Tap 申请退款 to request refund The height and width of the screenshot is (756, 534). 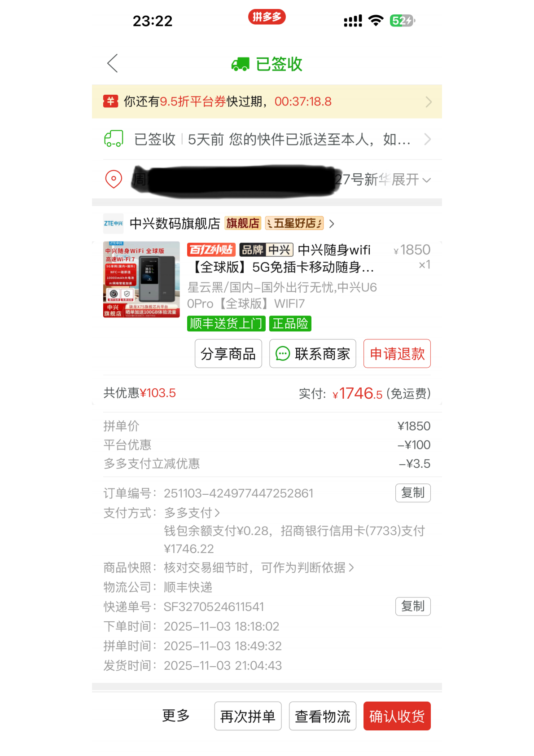tap(397, 354)
